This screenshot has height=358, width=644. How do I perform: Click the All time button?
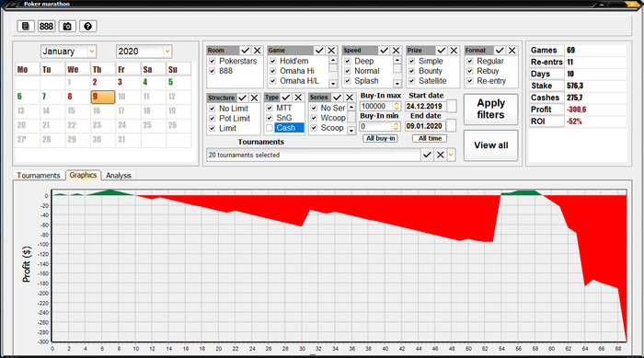(x=430, y=139)
